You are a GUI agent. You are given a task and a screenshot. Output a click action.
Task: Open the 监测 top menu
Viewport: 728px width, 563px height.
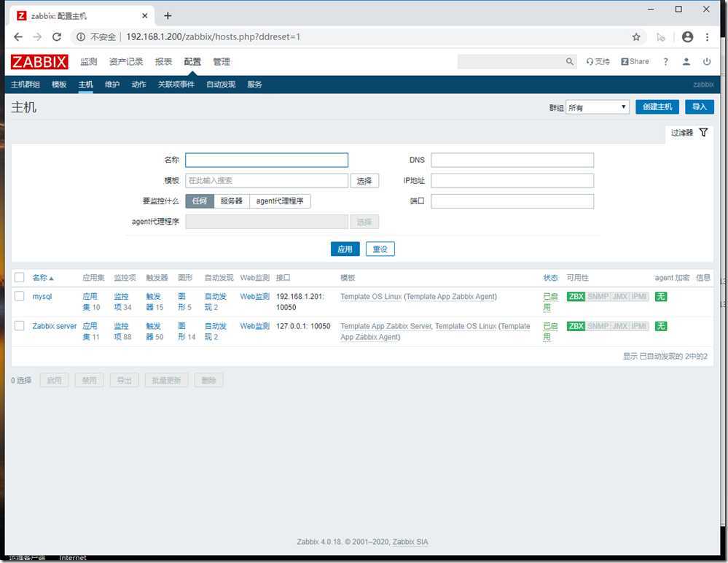[x=88, y=62]
